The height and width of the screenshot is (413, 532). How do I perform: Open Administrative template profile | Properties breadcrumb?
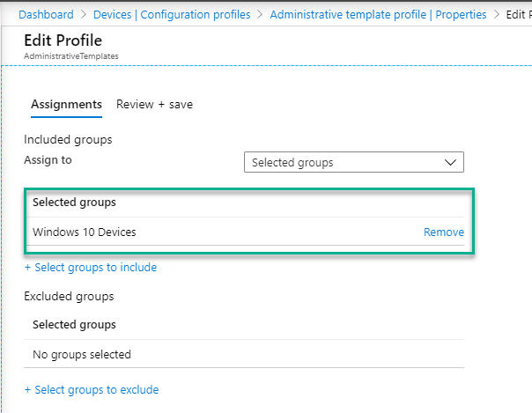(x=378, y=15)
